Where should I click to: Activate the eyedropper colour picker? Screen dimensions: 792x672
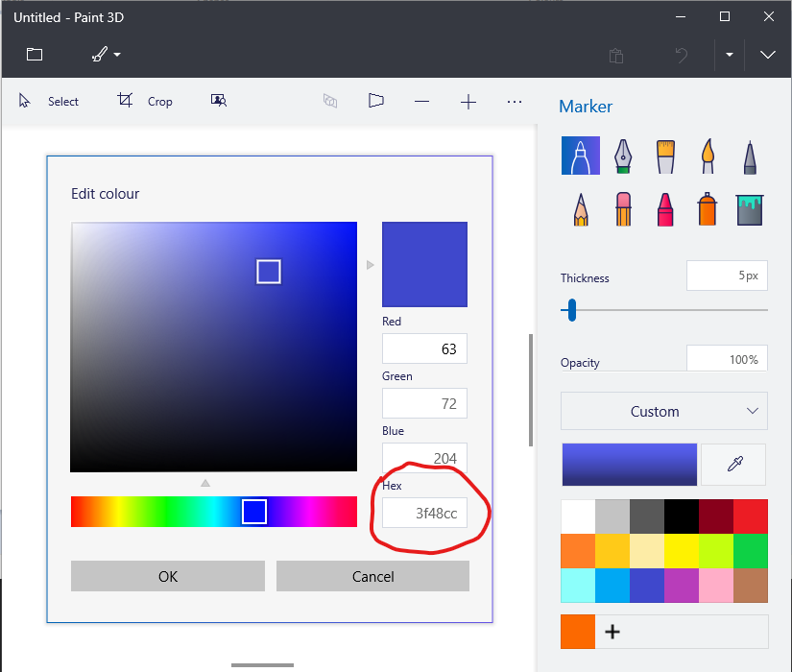pos(734,465)
